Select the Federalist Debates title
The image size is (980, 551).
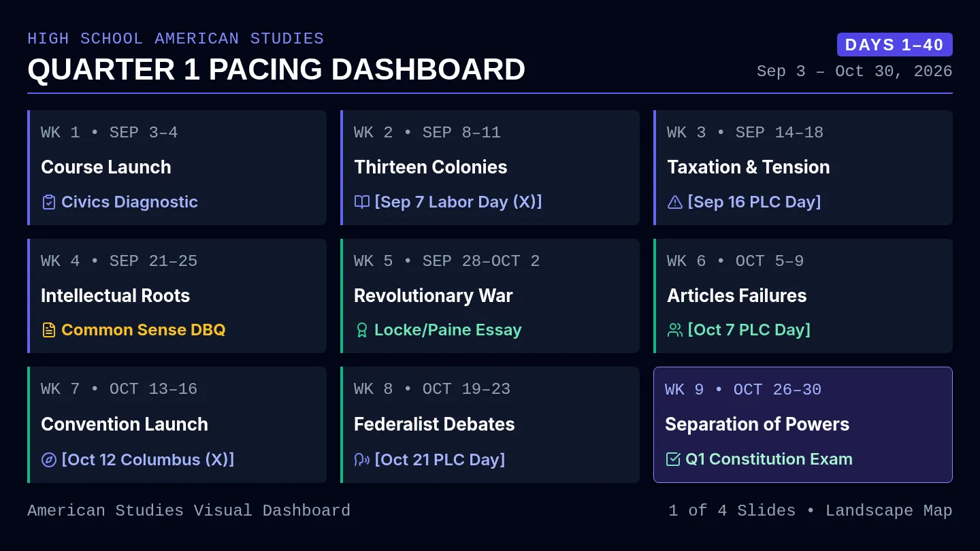[x=434, y=424]
